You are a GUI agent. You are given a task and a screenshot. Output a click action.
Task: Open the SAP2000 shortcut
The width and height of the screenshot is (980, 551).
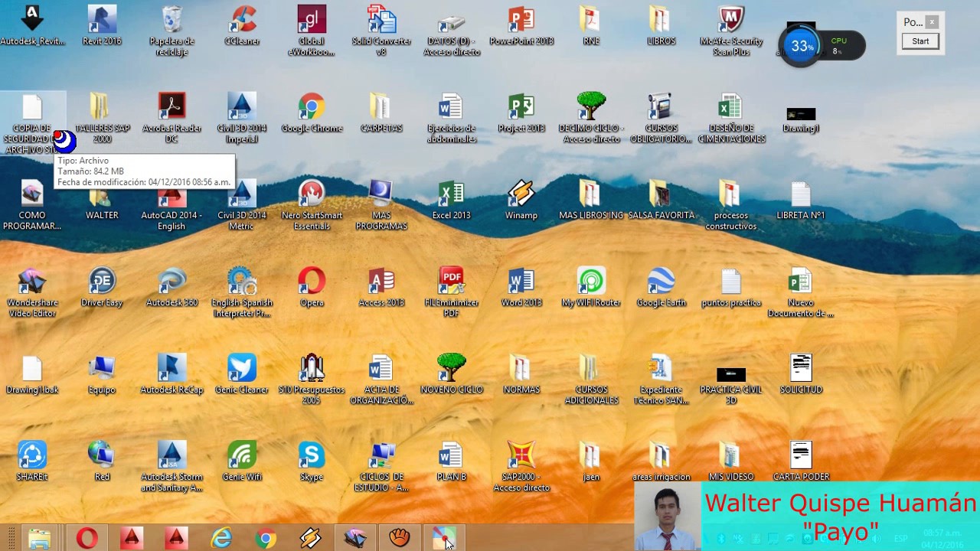click(521, 467)
